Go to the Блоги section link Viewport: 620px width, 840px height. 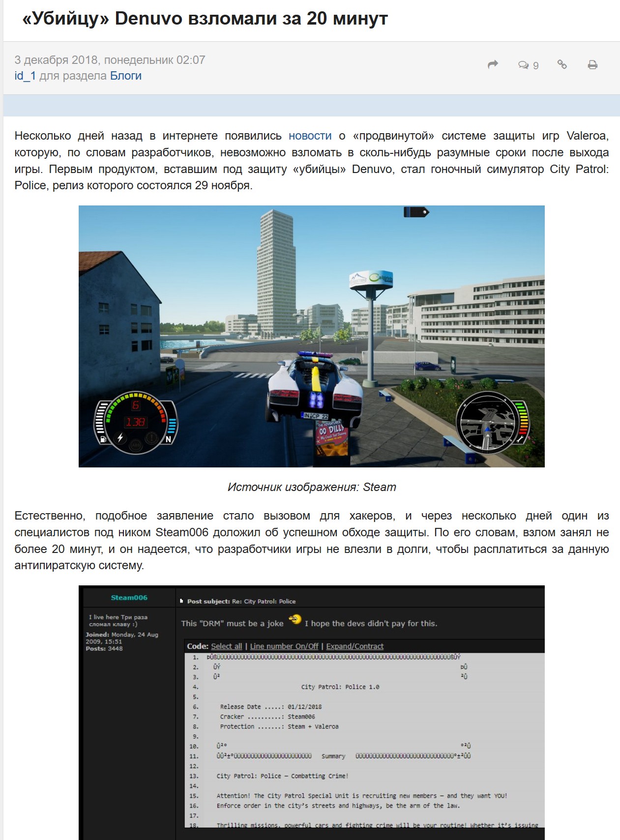click(125, 76)
